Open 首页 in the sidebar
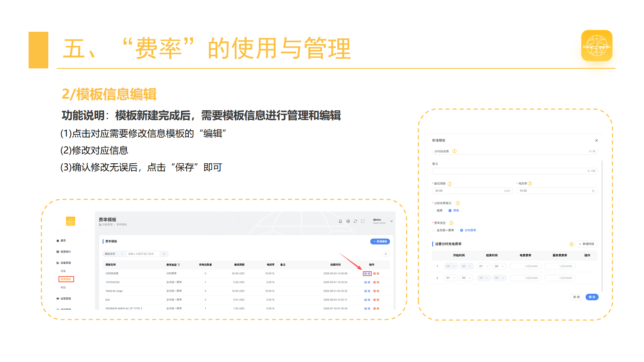 click(x=61, y=241)
